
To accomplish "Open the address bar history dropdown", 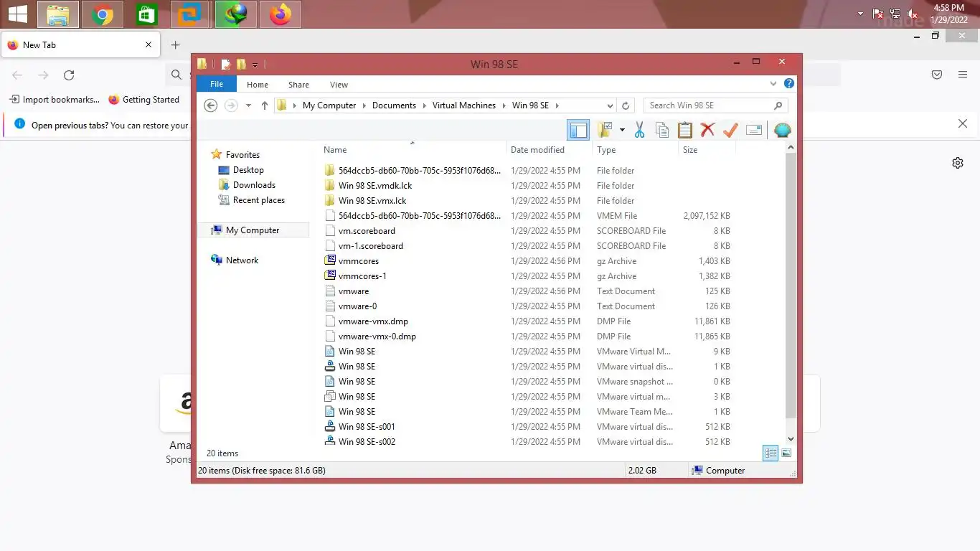I will coord(610,105).
